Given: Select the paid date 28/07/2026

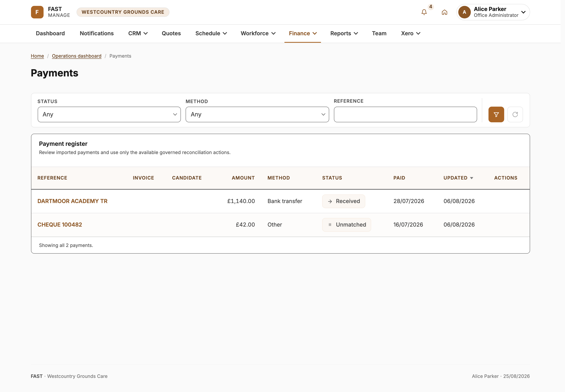Looking at the screenshot, I should point(409,201).
